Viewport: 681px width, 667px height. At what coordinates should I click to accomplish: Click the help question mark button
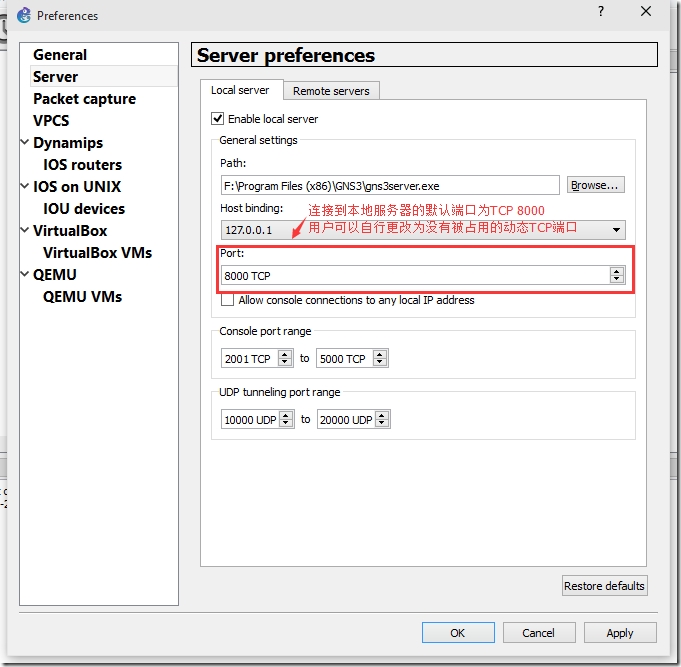point(601,11)
